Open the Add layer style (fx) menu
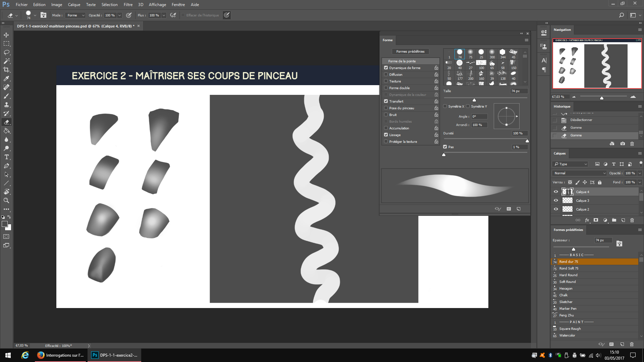 (587, 220)
